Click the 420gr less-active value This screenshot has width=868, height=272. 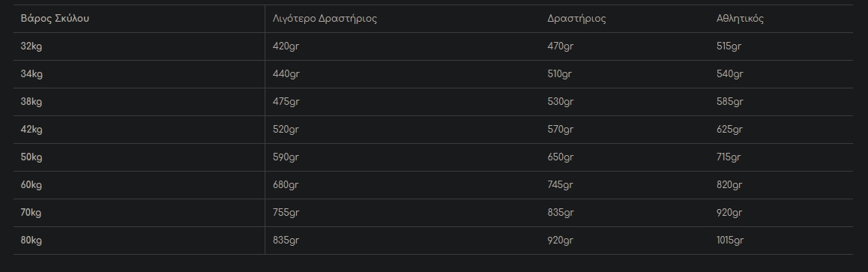(x=286, y=46)
